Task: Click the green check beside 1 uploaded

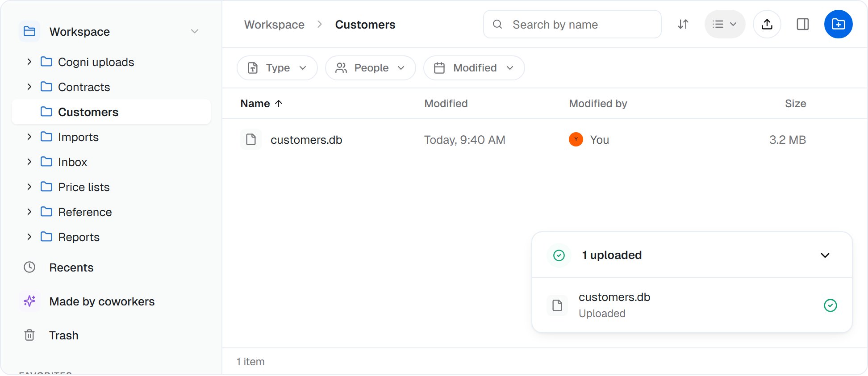Action: point(559,255)
